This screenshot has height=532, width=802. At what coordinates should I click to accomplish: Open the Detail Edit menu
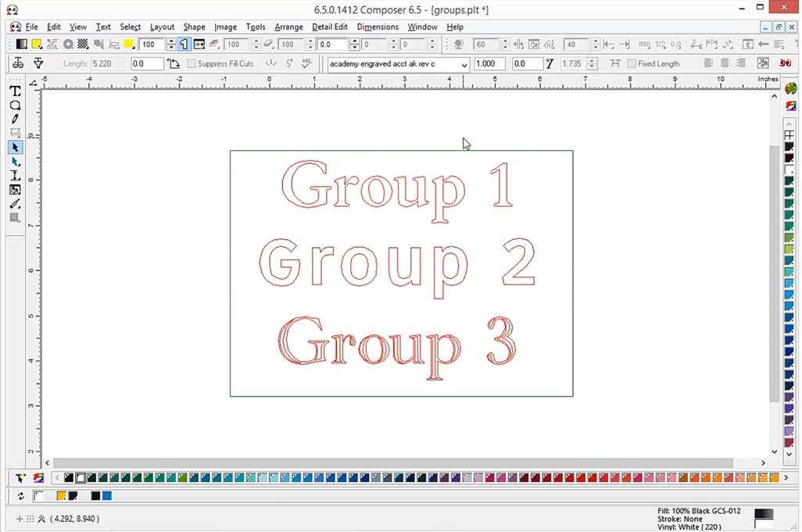tap(329, 27)
